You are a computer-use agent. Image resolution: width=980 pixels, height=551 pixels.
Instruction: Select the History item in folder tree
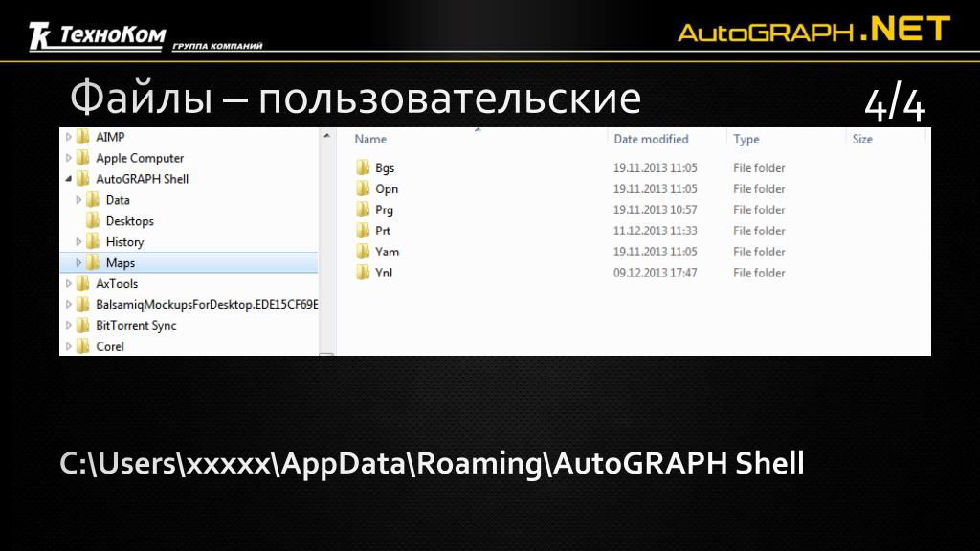tap(125, 242)
